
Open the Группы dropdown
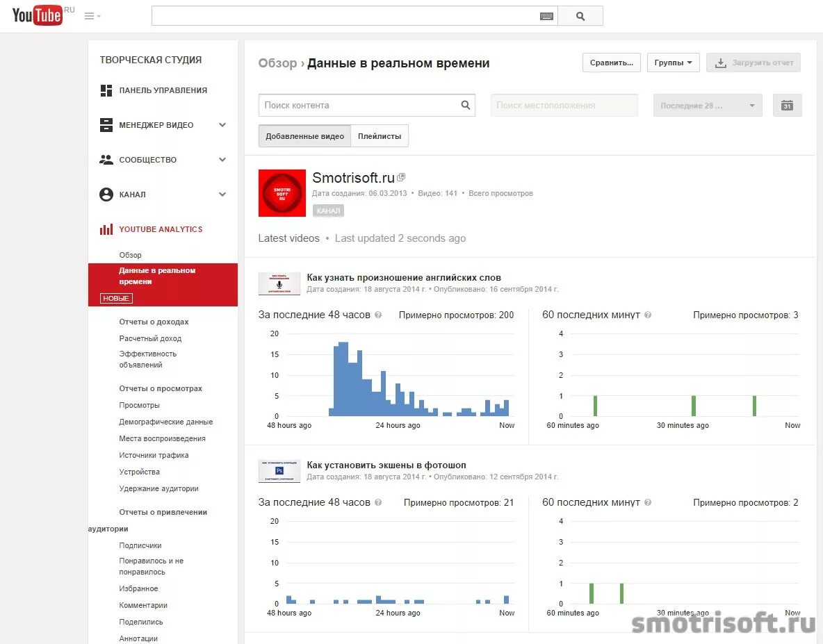pos(673,63)
